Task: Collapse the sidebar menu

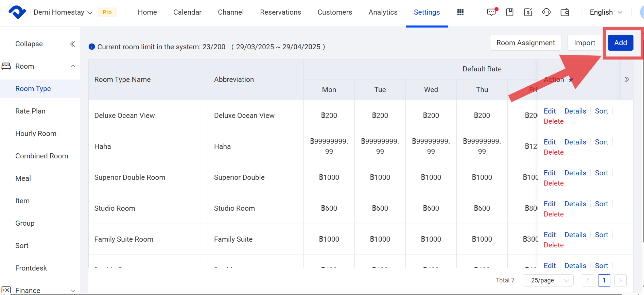Action: click(72, 44)
